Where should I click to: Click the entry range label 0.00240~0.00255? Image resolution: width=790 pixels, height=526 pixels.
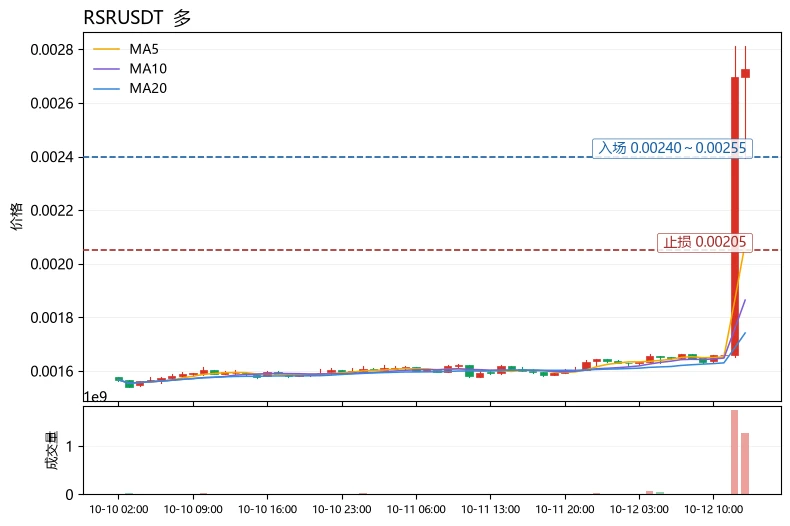coord(672,148)
